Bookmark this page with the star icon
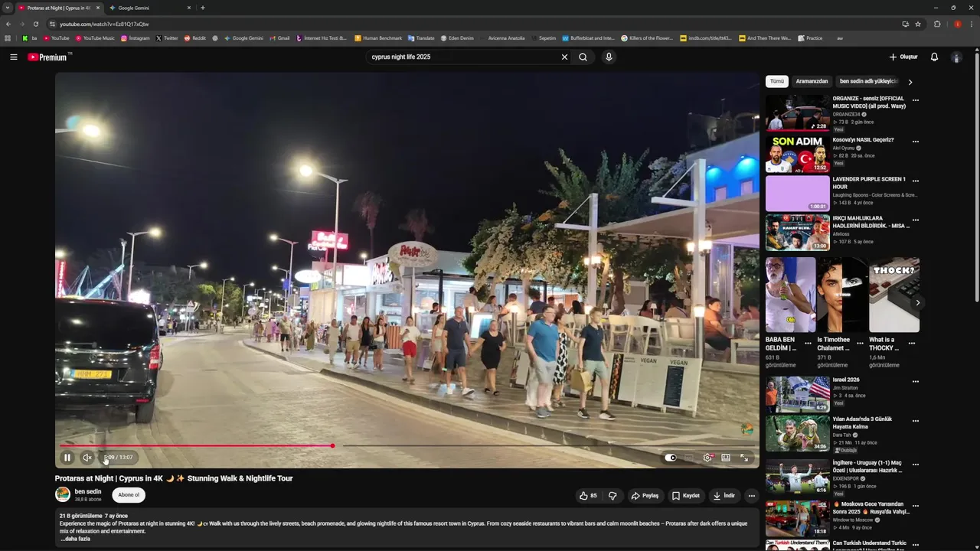980x551 pixels. (918, 24)
